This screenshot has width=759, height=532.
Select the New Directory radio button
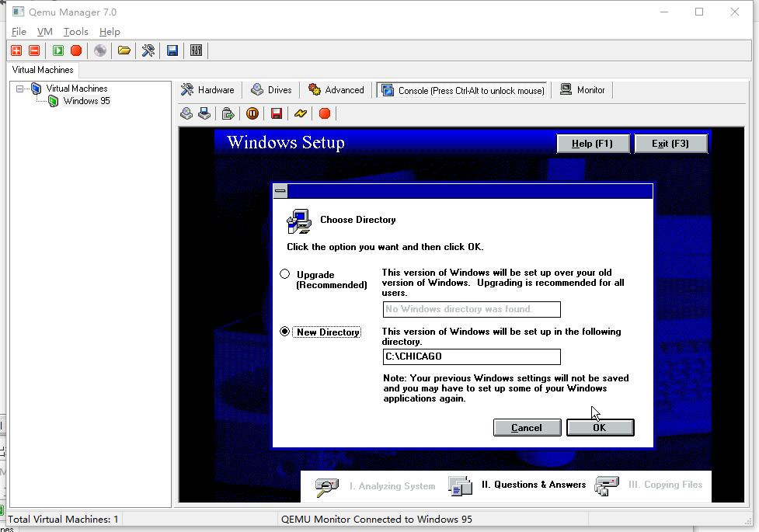[x=284, y=332]
